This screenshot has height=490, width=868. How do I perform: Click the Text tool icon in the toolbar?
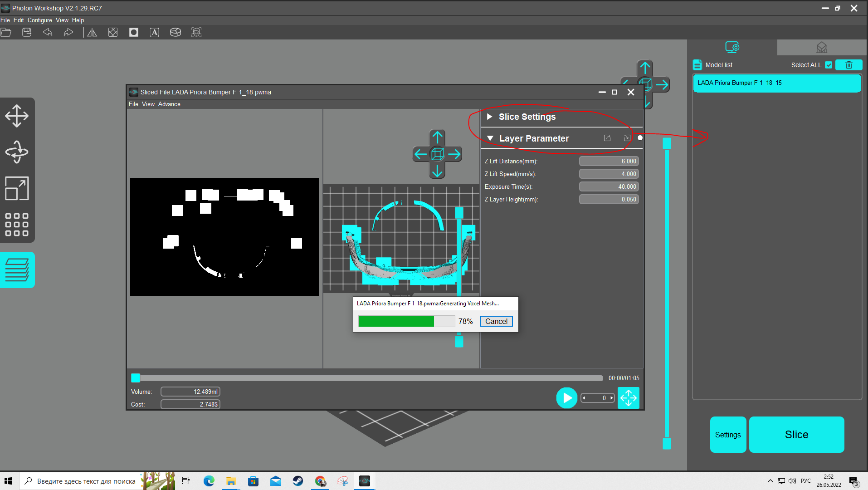(x=155, y=32)
